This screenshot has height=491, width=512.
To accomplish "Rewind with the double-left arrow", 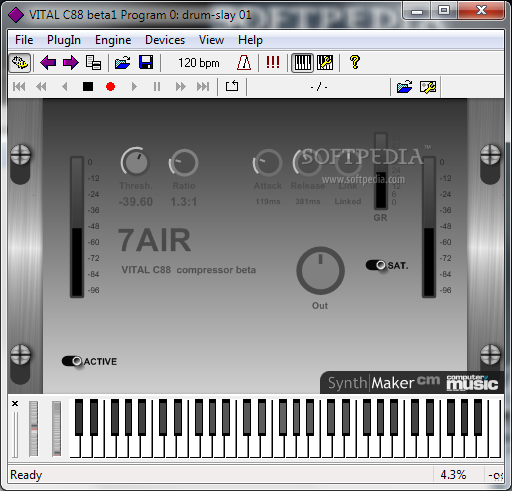I will (x=41, y=87).
